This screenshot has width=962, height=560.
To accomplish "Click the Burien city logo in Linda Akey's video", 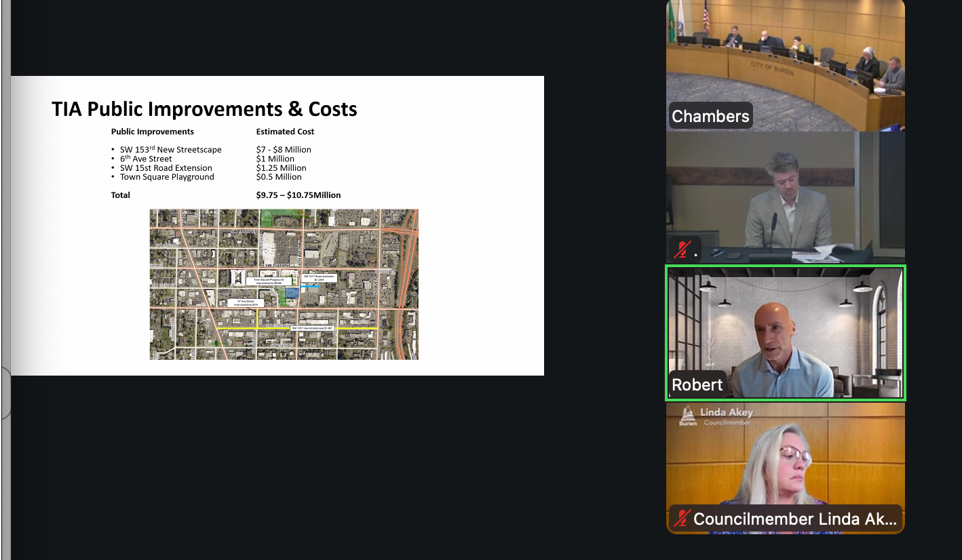I will pos(687,416).
